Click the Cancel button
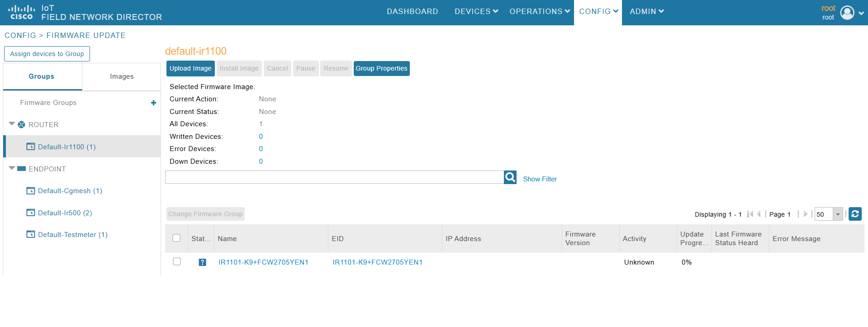This screenshot has height=327, width=868. click(x=277, y=68)
